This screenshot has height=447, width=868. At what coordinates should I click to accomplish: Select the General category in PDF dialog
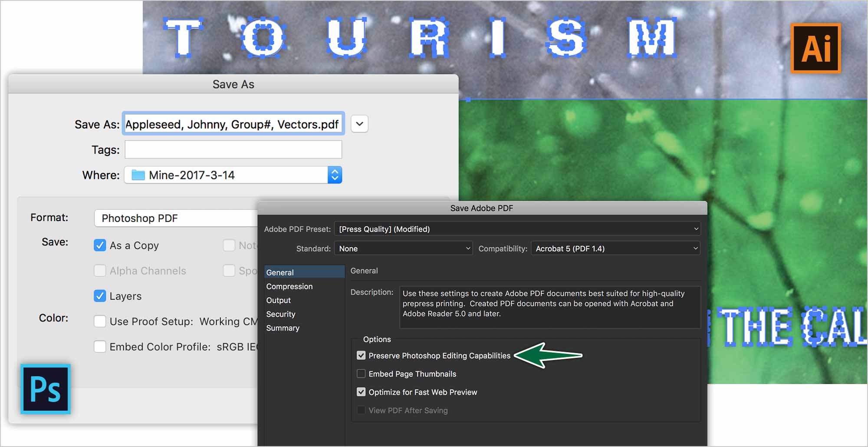click(x=304, y=272)
